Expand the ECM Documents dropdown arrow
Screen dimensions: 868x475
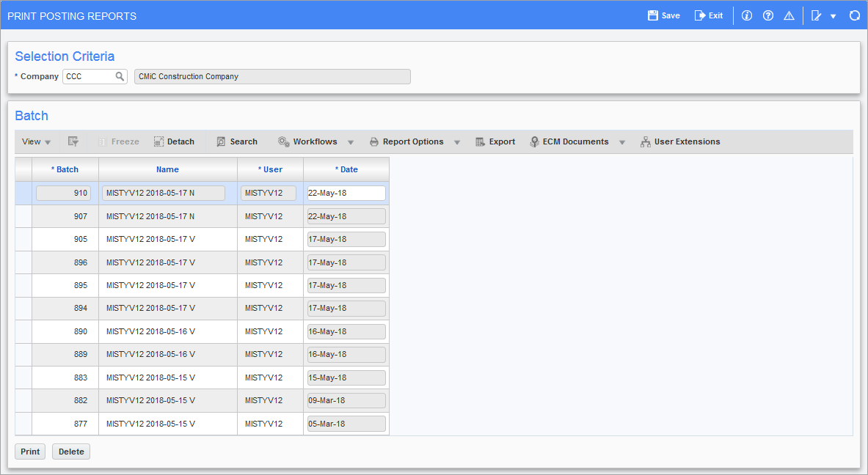coord(621,142)
